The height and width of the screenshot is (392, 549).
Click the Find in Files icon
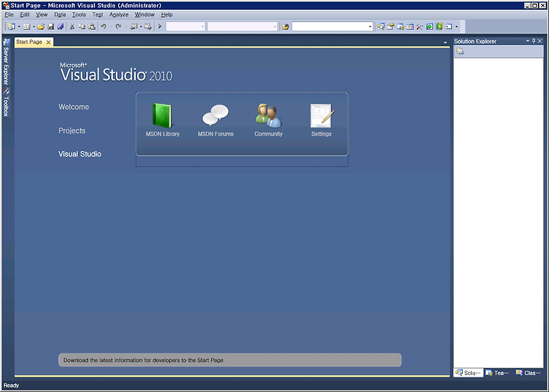pyautogui.click(x=286, y=27)
